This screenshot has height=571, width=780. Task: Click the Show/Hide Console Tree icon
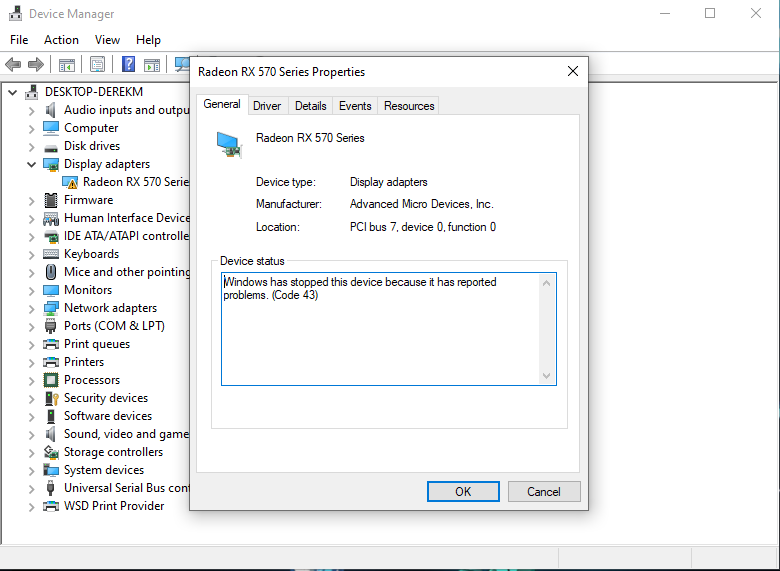coord(67,65)
